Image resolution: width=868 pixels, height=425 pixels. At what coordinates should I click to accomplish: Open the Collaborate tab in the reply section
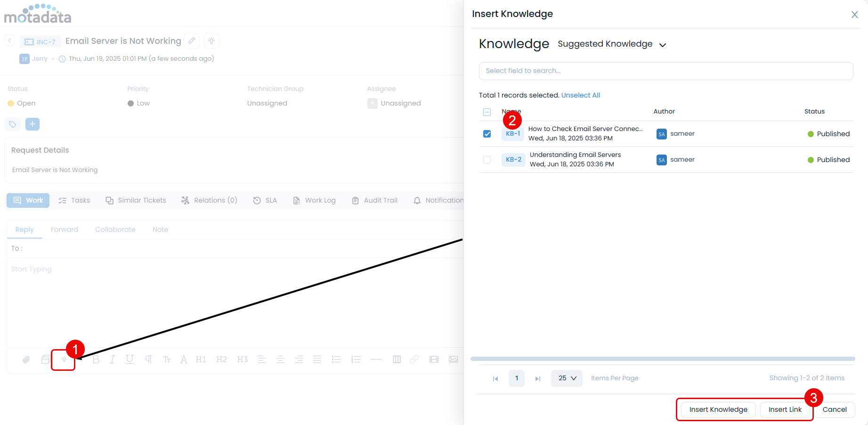point(115,229)
